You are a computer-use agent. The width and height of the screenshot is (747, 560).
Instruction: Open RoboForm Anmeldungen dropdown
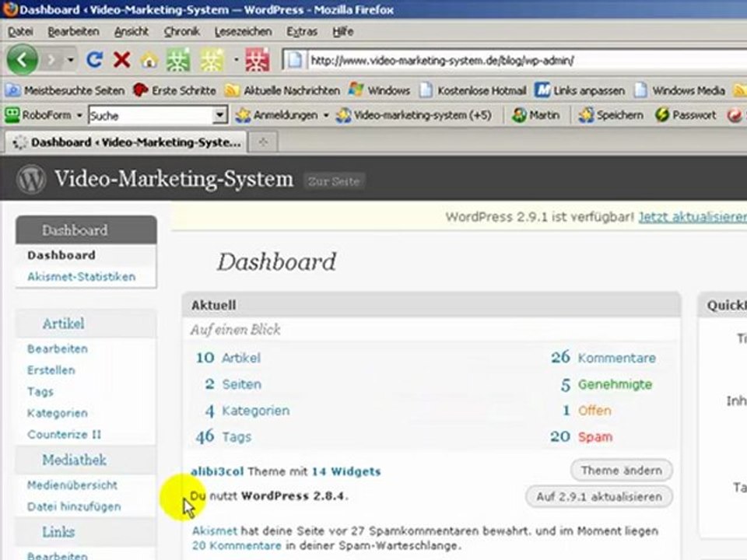click(282, 115)
